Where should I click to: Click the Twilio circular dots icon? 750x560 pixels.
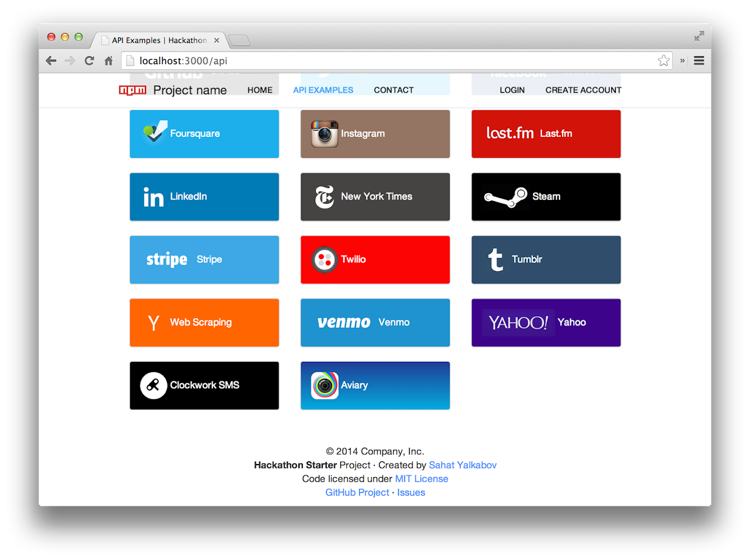pyautogui.click(x=324, y=260)
